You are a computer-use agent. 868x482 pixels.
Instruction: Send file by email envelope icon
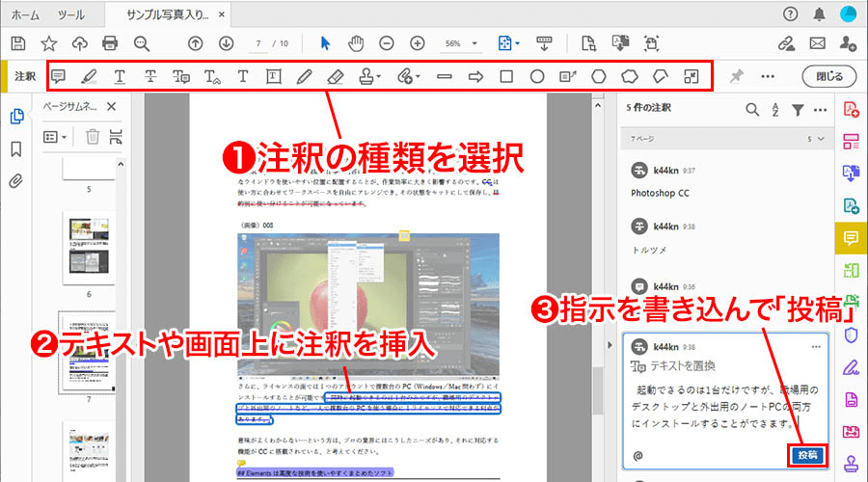point(818,43)
